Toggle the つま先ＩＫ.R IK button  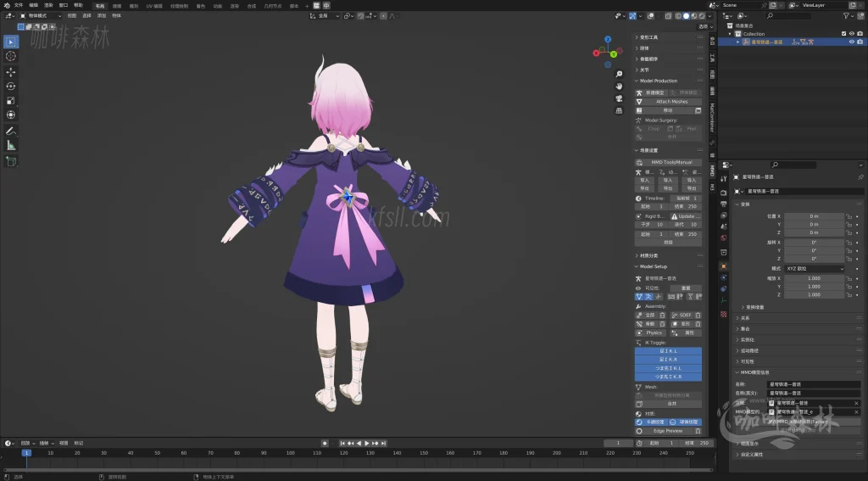pyautogui.click(x=668, y=377)
